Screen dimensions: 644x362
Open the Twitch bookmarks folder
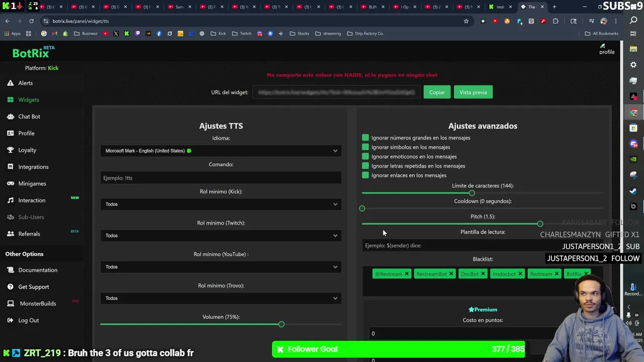(x=242, y=34)
